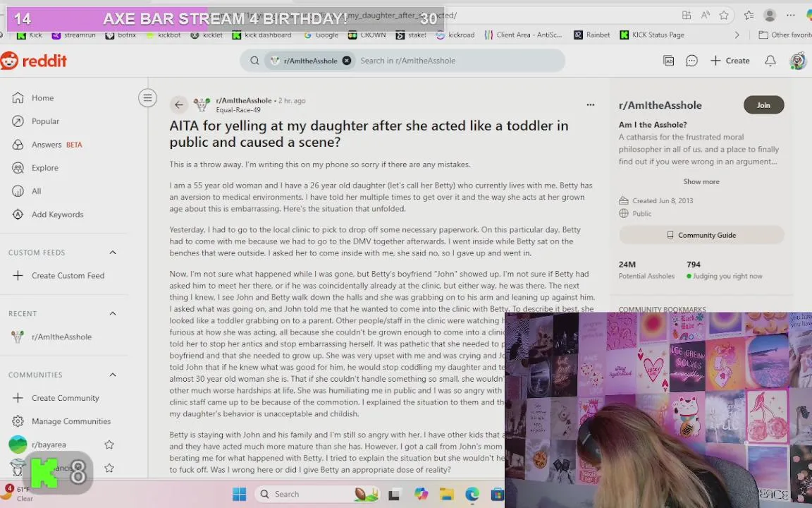The width and height of the screenshot is (812, 508).
Task: Show more bookmarks with chevron
Action: click(x=737, y=35)
